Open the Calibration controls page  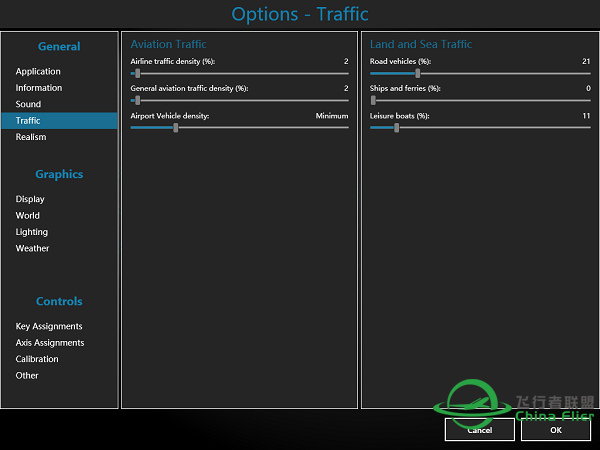(37, 359)
